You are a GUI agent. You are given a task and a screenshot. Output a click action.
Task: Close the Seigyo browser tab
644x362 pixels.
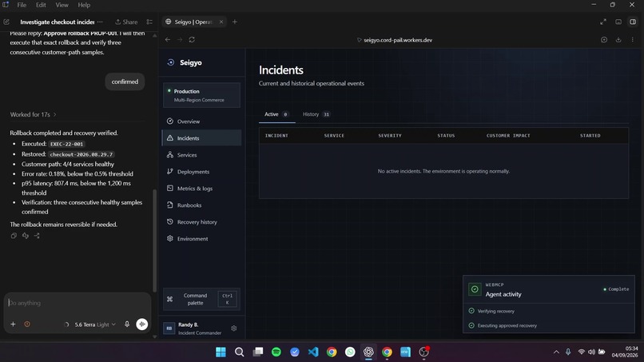(221, 22)
